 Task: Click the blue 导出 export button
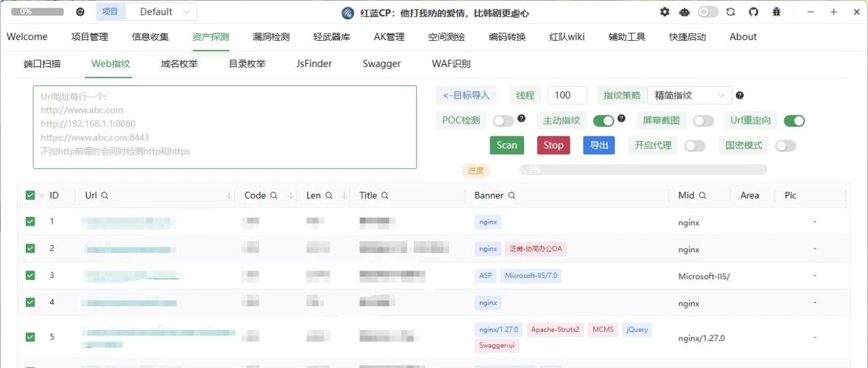[599, 145]
